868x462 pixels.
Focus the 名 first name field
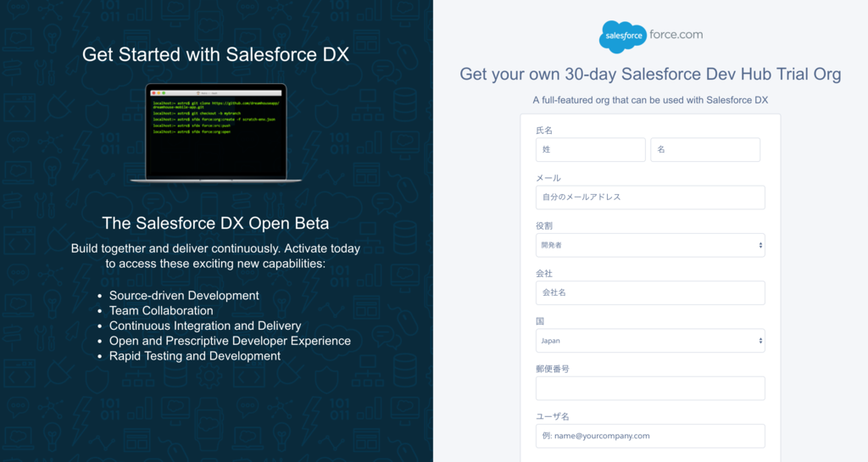[705, 150]
